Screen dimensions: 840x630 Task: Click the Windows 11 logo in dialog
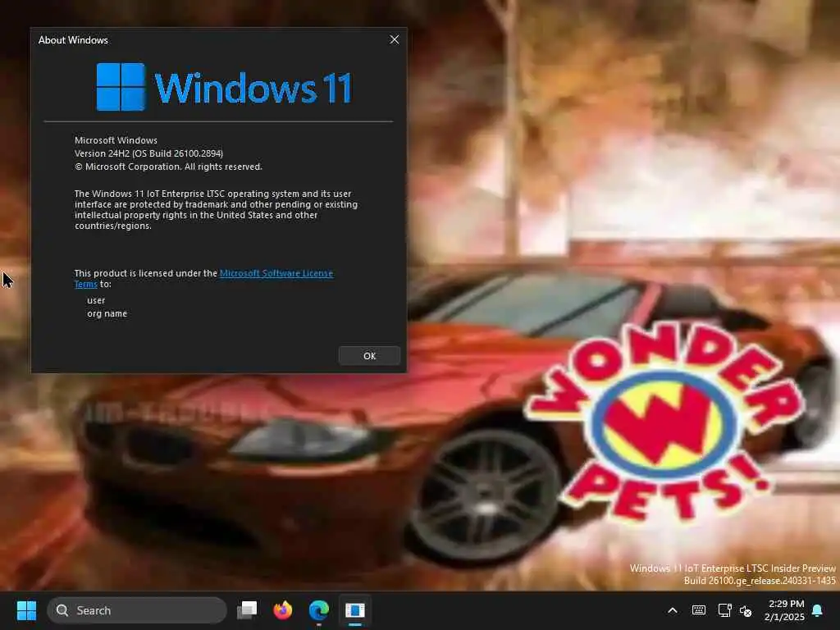[x=223, y=87]
